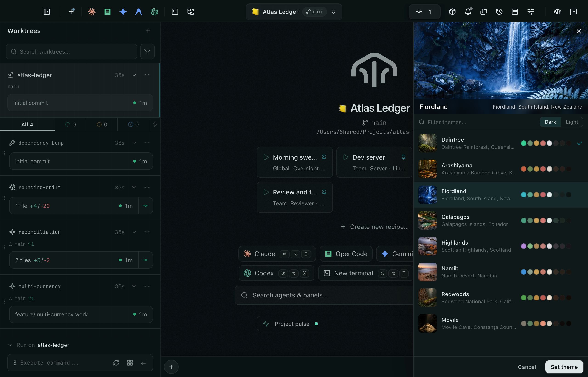Expand the atlas-ledger worktree chevron
Viewport: 588px width, 377px height.
coord(134,75)
